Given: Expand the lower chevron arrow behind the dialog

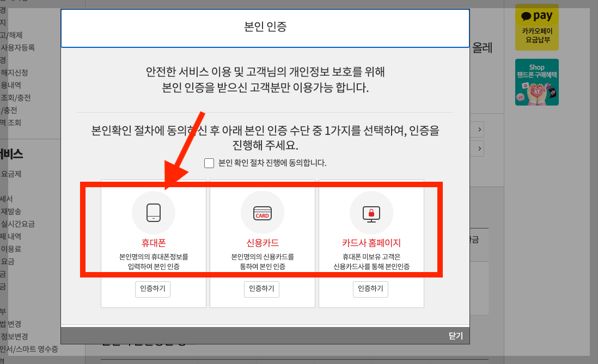Looking at the screenshot, I should click(x=479, y=149).
